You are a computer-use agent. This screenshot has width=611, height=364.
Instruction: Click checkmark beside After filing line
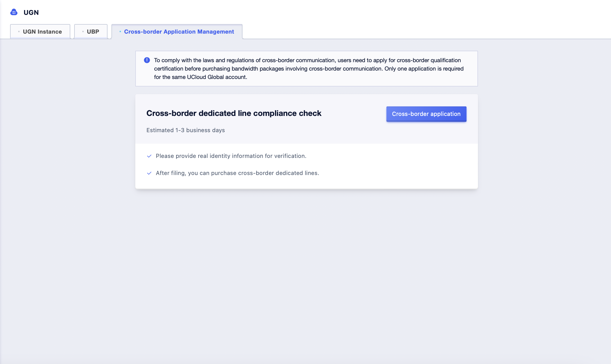tap(149, 173)
